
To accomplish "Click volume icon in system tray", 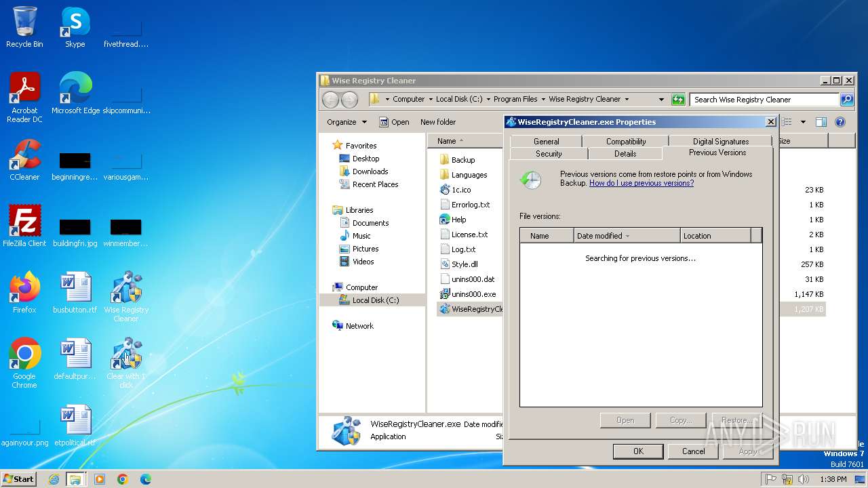I will coord(804,479).
